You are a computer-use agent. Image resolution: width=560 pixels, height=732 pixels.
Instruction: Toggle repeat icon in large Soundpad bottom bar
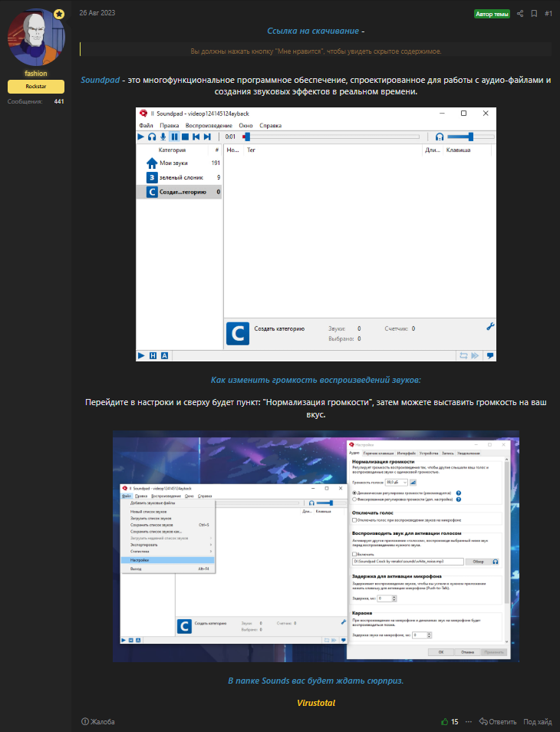point(463,356)
